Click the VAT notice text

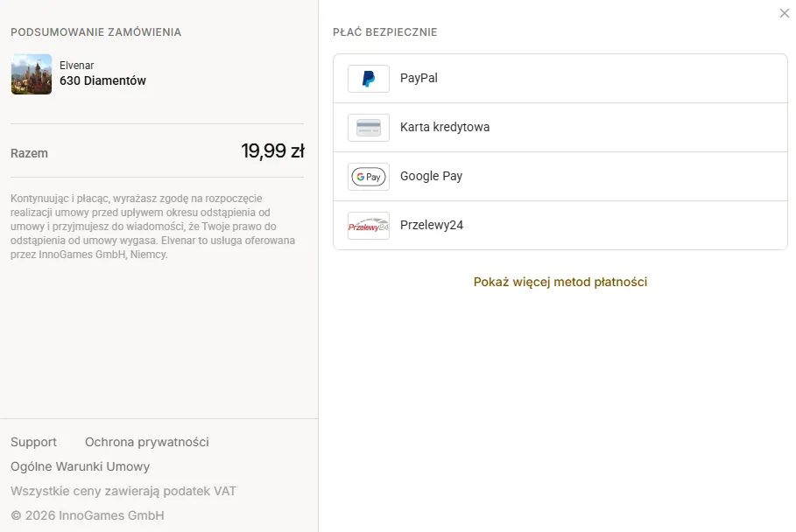coord(123,491)
